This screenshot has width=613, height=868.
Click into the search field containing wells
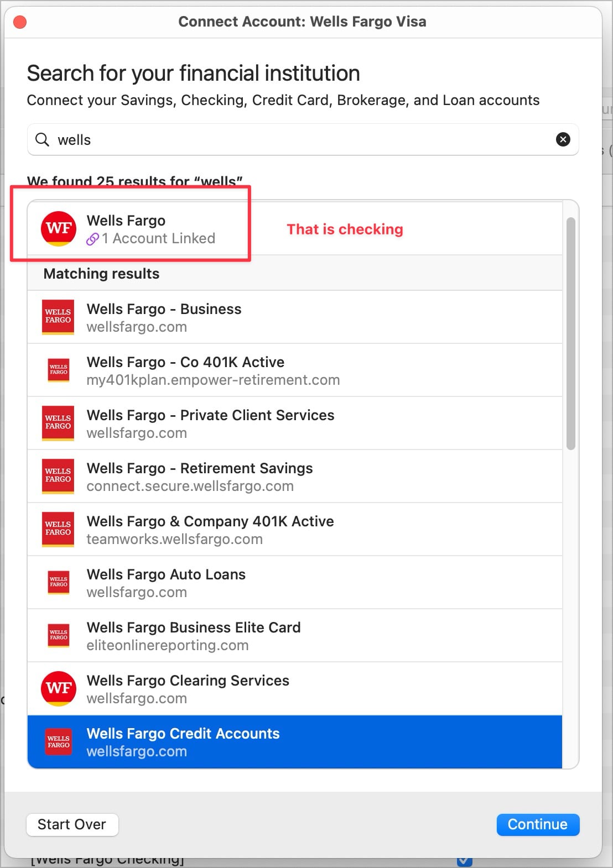click(x=303, y=139)
